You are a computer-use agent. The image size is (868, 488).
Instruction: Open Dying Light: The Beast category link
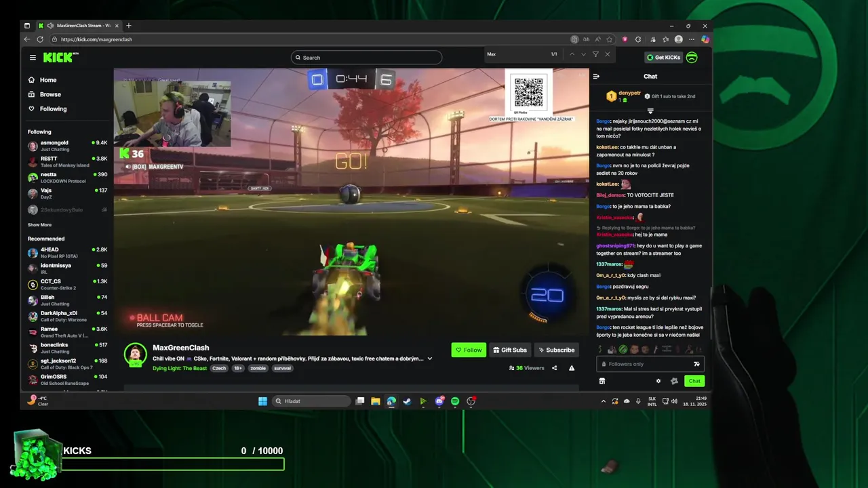[180, 368]
